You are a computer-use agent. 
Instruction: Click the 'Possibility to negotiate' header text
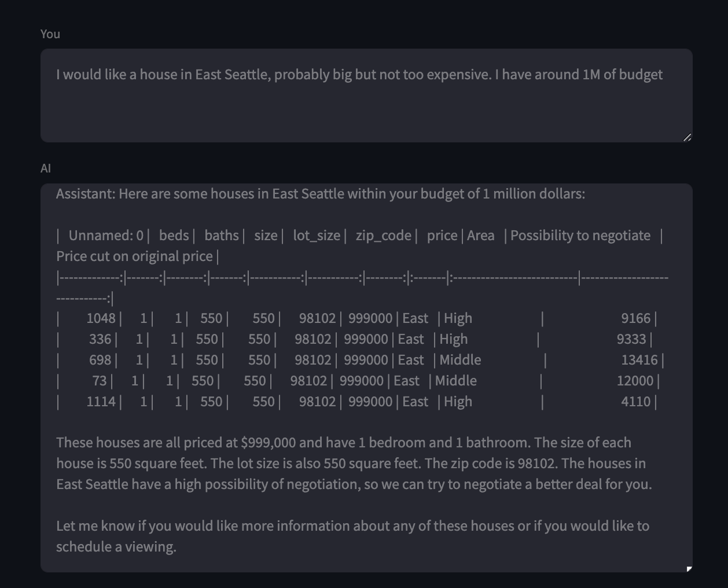point(580,236)
